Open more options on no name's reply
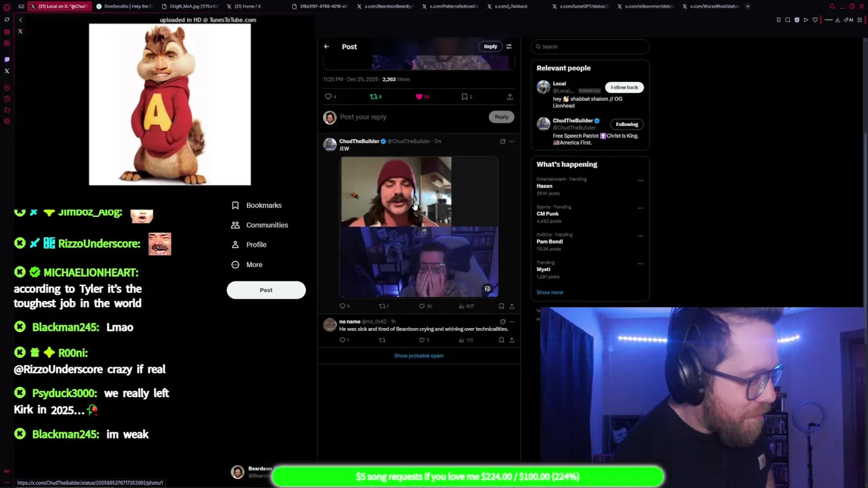Screen dimensions: 868x488 (511, 322)
